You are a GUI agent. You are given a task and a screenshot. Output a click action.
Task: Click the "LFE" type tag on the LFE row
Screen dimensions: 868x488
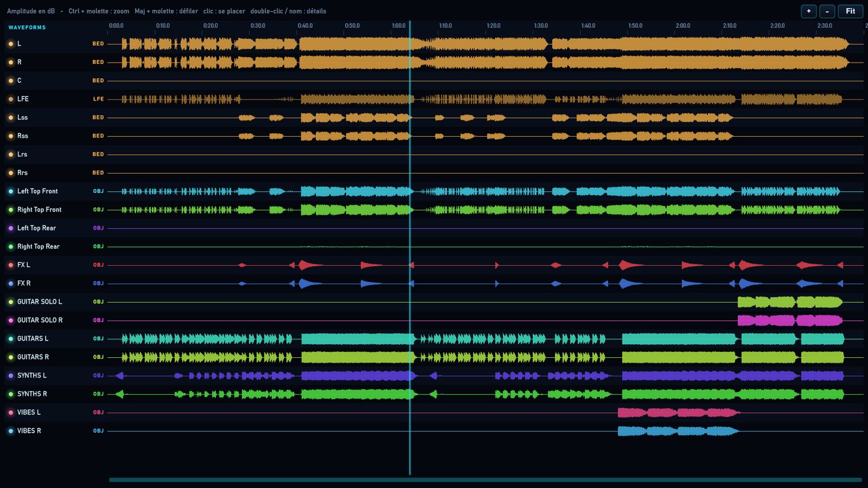pyautogui.click(x=98, y=99)
